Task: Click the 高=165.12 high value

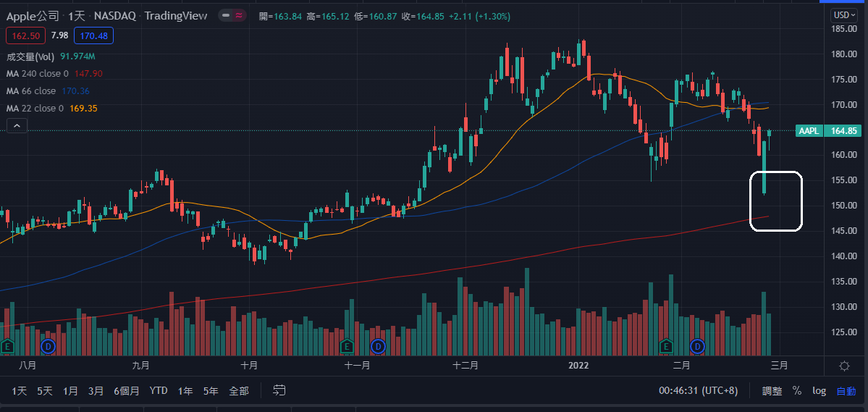Action: tap(328, 17)
